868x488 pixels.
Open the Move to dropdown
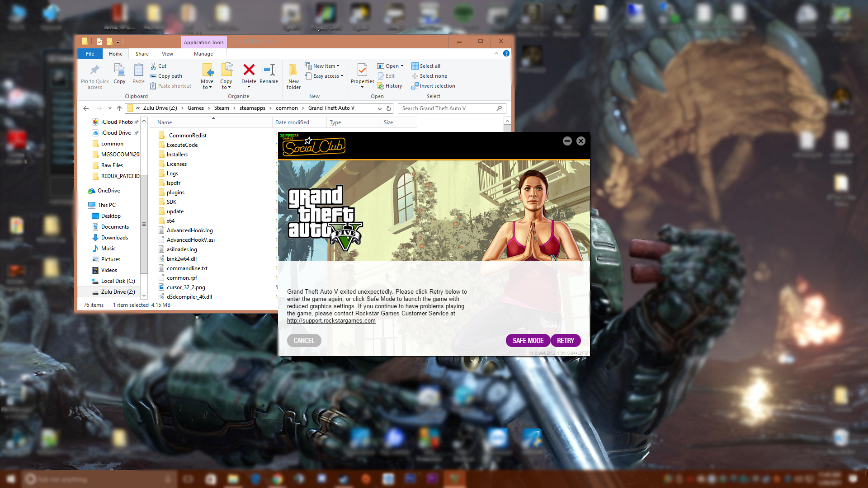point(207,85)
